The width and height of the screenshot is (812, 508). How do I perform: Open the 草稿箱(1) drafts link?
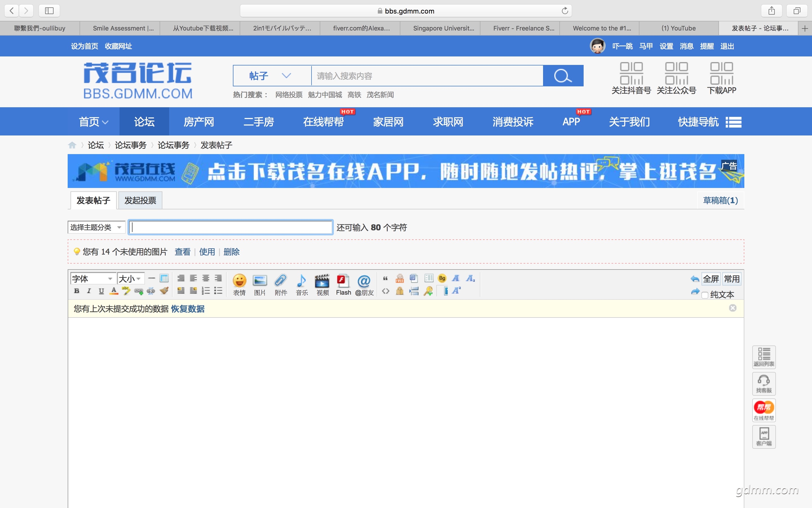coord(720,201)
